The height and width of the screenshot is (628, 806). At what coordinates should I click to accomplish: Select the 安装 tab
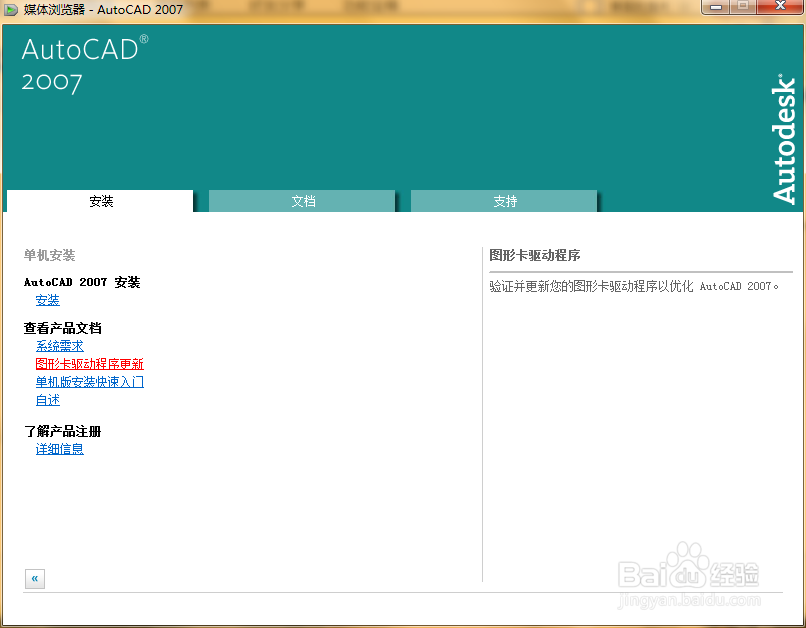click(100, 201)
